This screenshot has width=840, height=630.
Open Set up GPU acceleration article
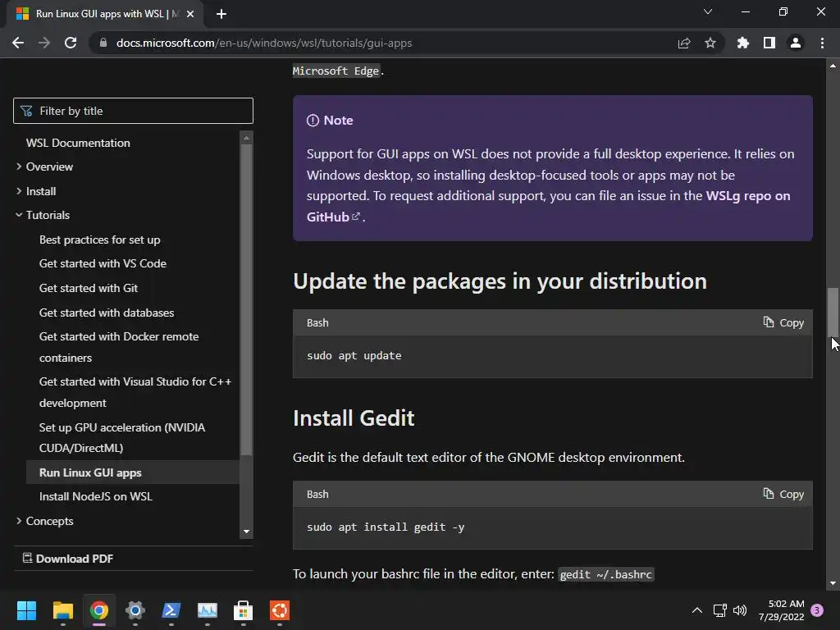(x=122, y=438)
